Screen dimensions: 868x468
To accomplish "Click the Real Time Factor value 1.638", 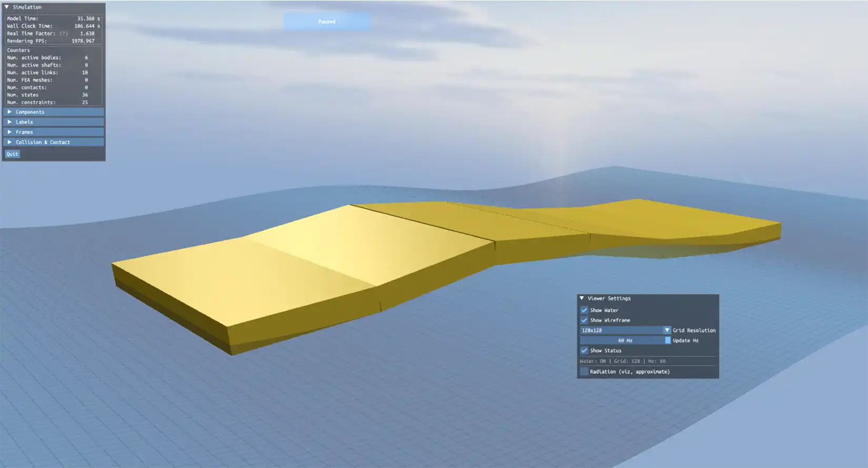I will (87, 33).
